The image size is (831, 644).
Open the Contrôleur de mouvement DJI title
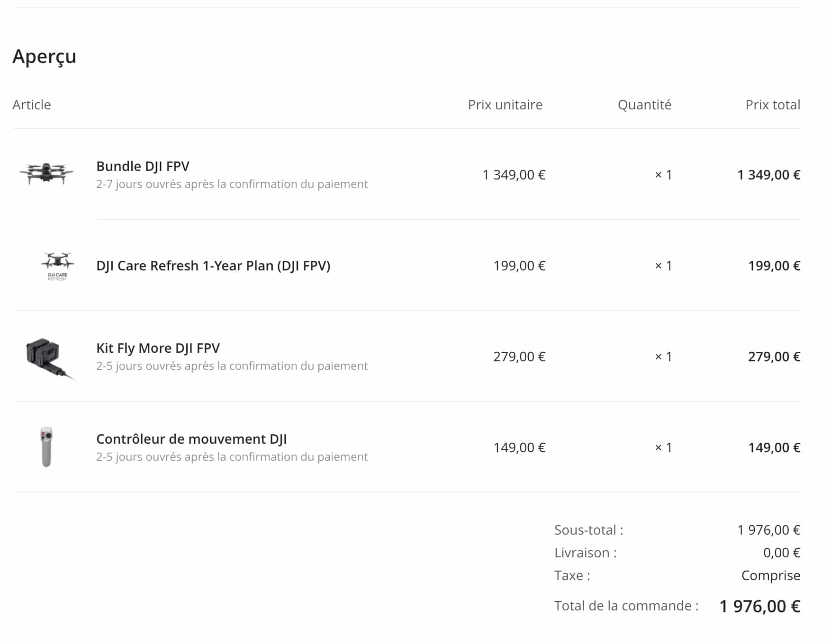tap(191, 439)
